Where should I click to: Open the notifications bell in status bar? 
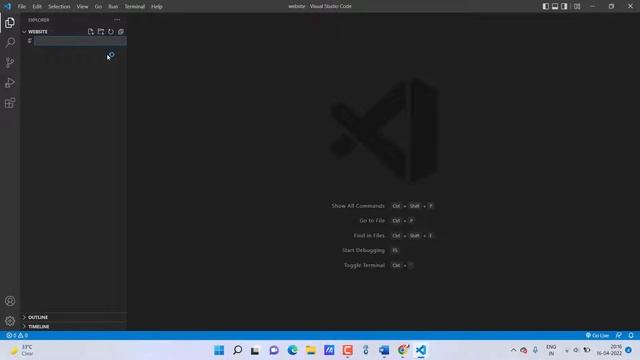[x=631, y=335]
